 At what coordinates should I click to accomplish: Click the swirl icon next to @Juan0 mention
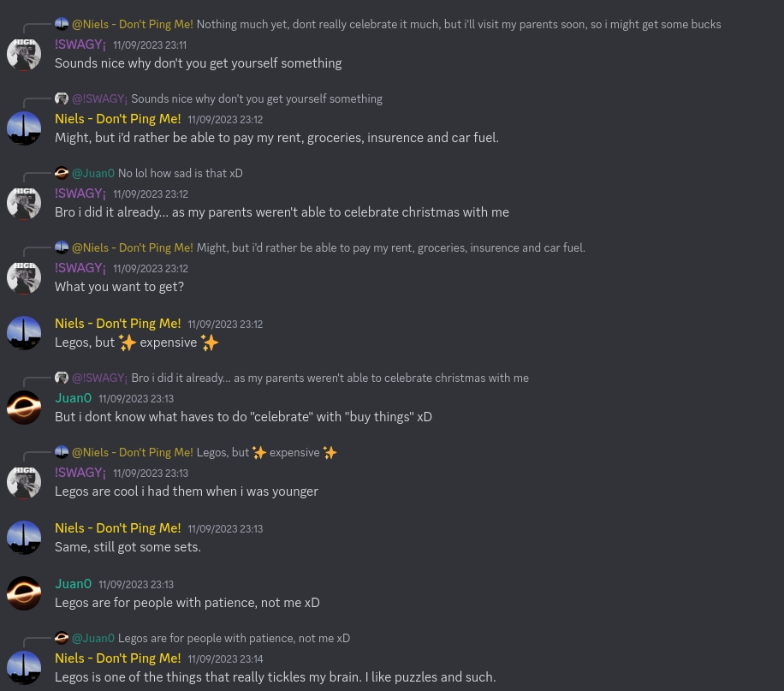[62, 173]
